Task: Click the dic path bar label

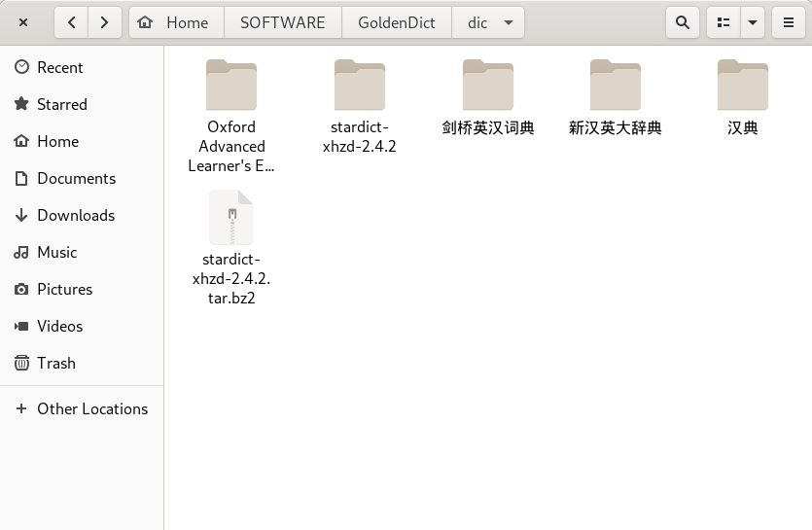Action: (x=477, y=22)
